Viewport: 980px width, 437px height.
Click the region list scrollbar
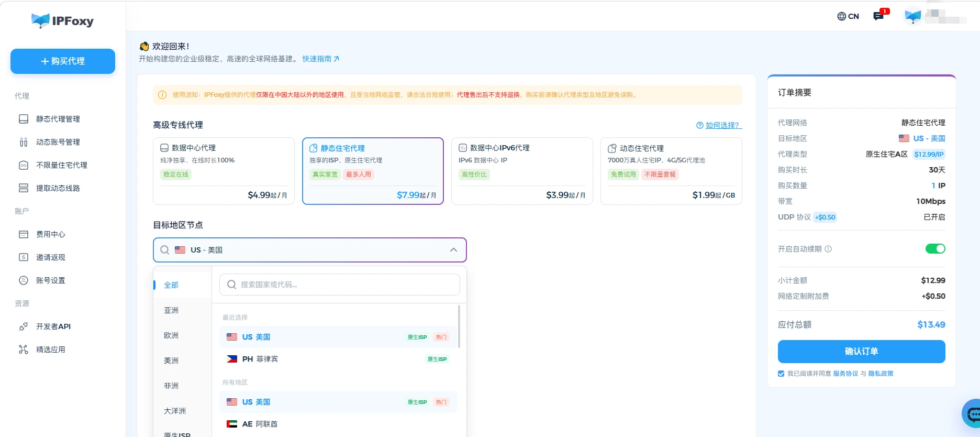[459, 326]
